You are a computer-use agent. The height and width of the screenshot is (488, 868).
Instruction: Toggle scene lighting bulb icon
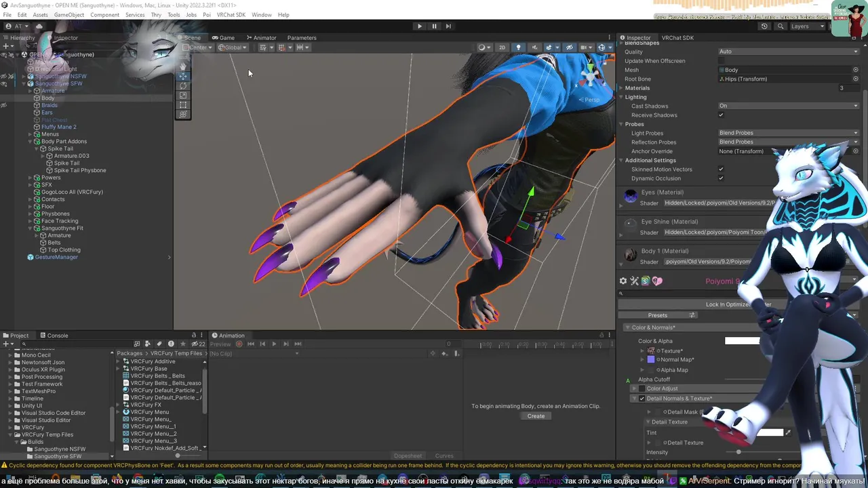[x=518, y=47]
